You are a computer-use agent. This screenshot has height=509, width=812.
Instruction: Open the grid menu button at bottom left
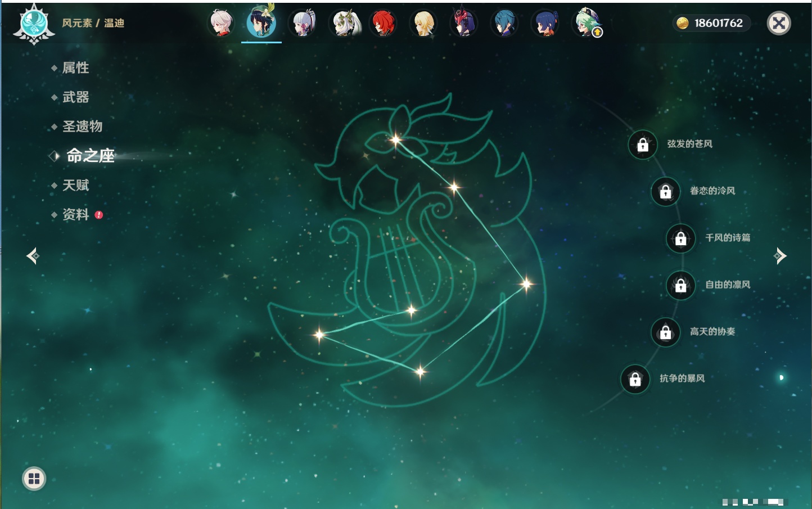34,479
